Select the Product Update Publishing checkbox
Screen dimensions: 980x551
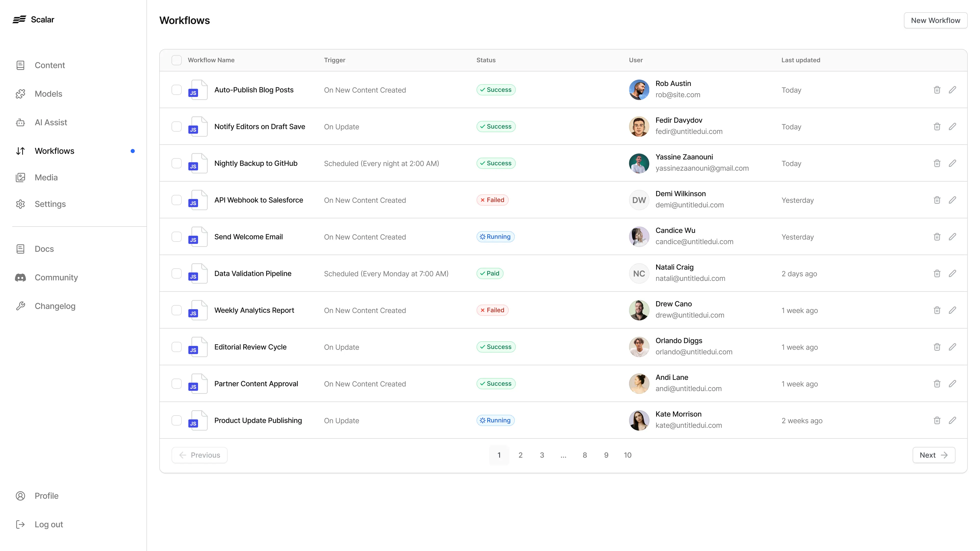click(x=177, y=420)
